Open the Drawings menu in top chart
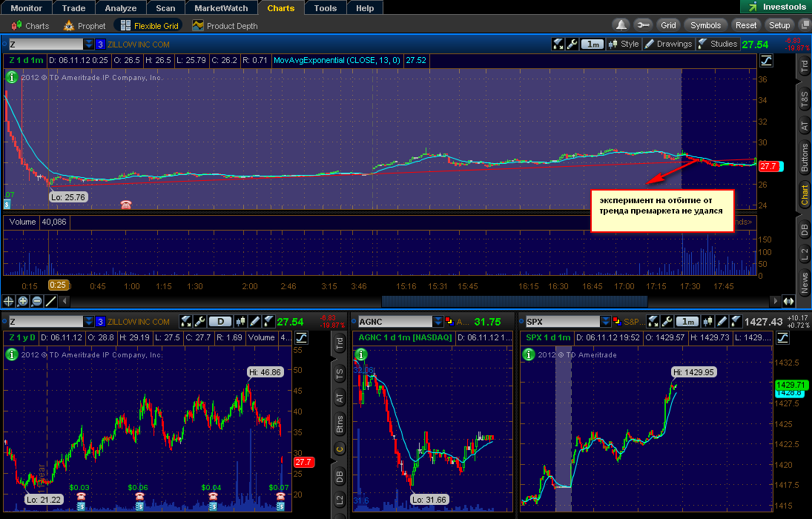 669,44
